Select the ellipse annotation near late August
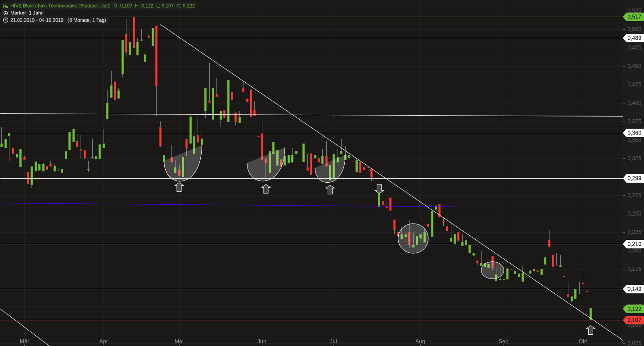Viewport: 644px width, 346px height. tap(492, 270)
